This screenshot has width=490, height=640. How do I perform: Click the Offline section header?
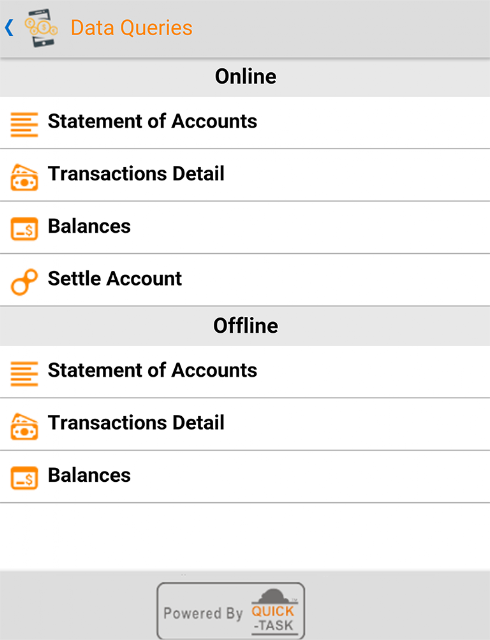pos(245,326)
